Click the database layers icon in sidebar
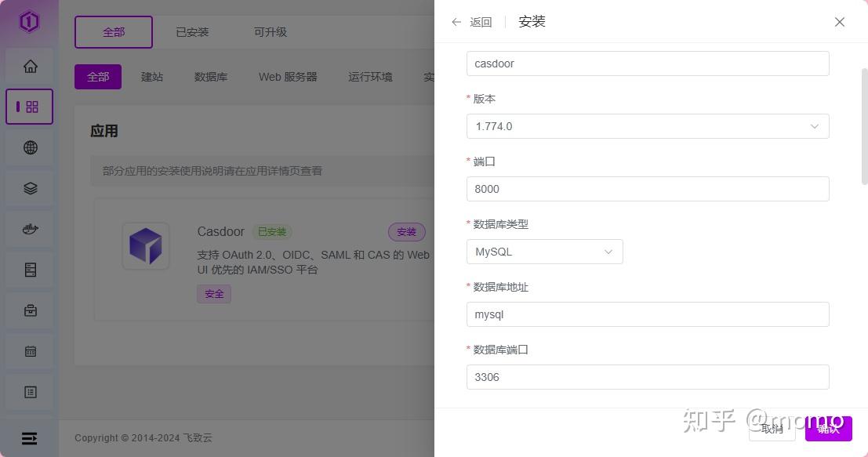The height and width of the screenshot is (457, 868). click(29, 187)
